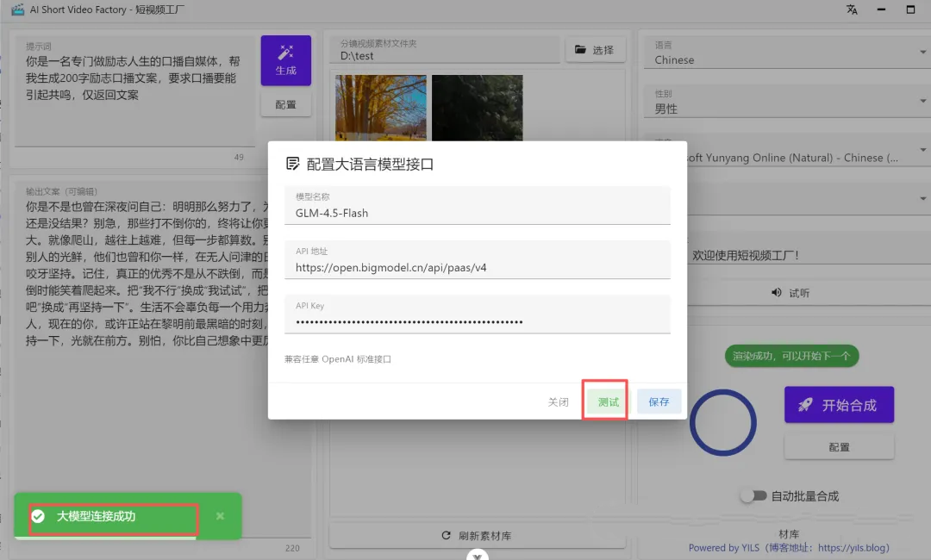The width and height of the screenshot is (931, 560).
Task: Click the 保存 button in dialog
Action: (x=659, y=401)
